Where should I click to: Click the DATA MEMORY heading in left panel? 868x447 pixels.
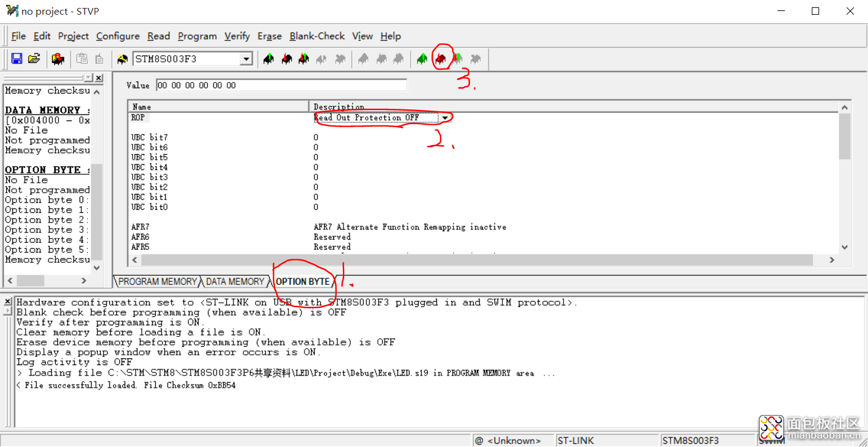(47, 110)
